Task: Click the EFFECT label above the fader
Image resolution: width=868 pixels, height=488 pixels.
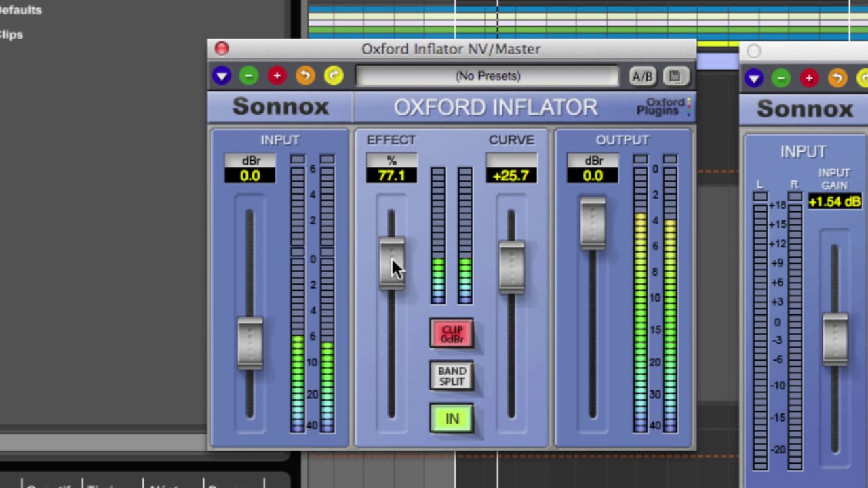Action: coord(391,140)
